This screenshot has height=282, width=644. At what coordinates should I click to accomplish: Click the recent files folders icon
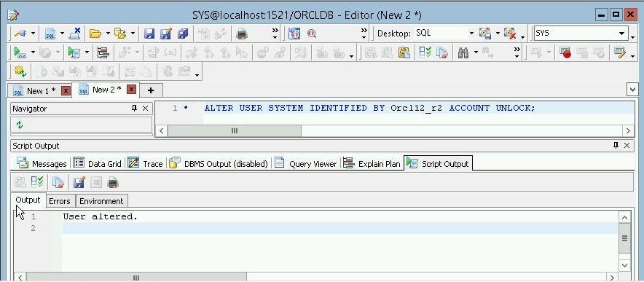point(120,34)
